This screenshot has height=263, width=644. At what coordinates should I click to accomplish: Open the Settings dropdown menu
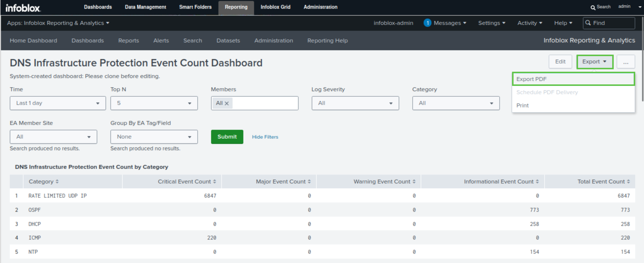click(x=492, y=23)
